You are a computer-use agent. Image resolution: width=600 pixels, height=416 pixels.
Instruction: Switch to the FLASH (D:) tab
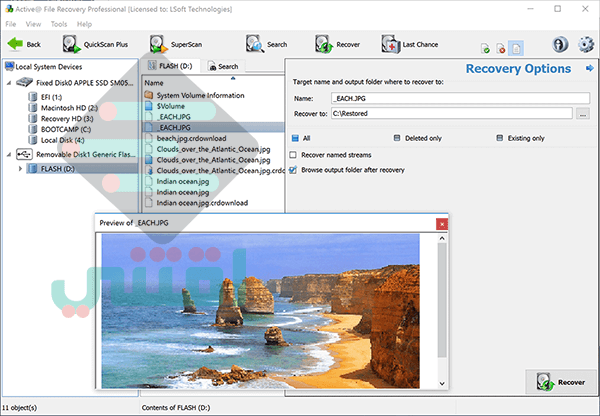[x=171, y=66]
